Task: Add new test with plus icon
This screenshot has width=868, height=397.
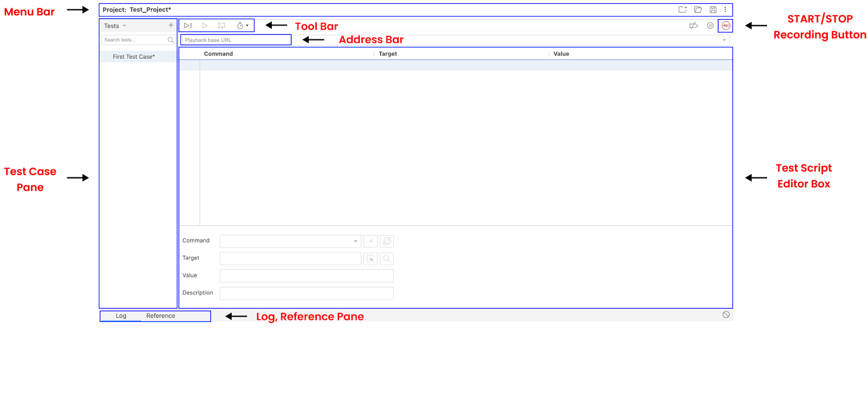Action: coord(171,26)
